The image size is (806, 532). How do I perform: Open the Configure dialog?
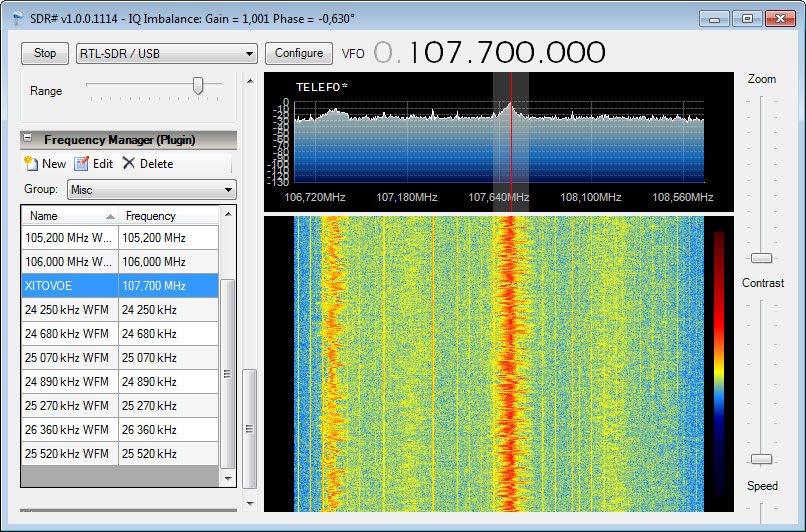[x=299, y=54]
